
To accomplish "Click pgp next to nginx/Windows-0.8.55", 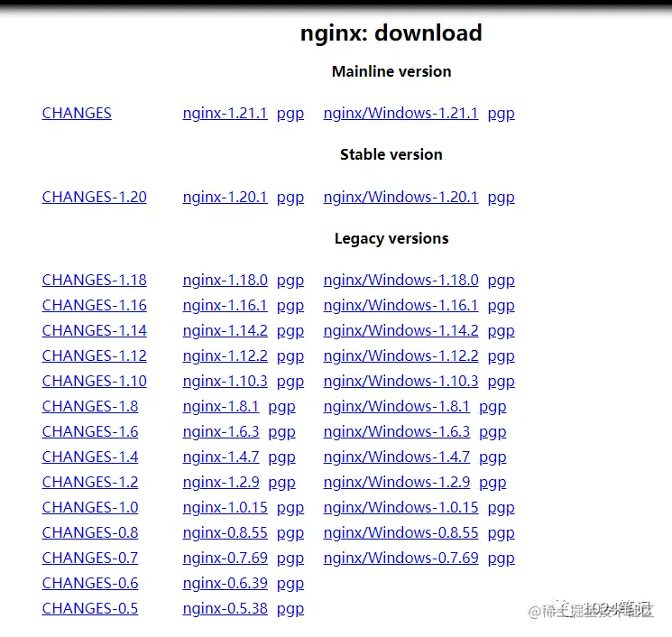I will coord(501,534).
